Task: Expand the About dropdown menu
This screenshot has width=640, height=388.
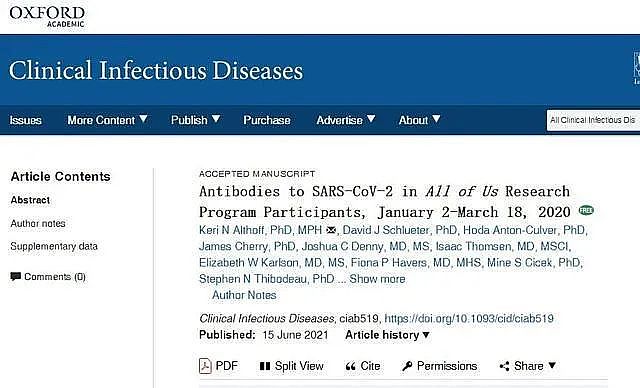Action: tap(420, 120)
